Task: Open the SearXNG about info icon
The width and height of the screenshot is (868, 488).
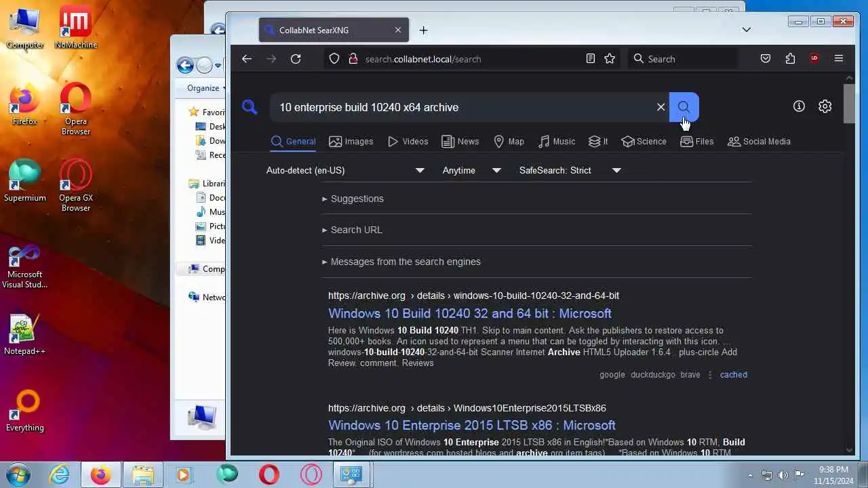Action: coord(799,106)
